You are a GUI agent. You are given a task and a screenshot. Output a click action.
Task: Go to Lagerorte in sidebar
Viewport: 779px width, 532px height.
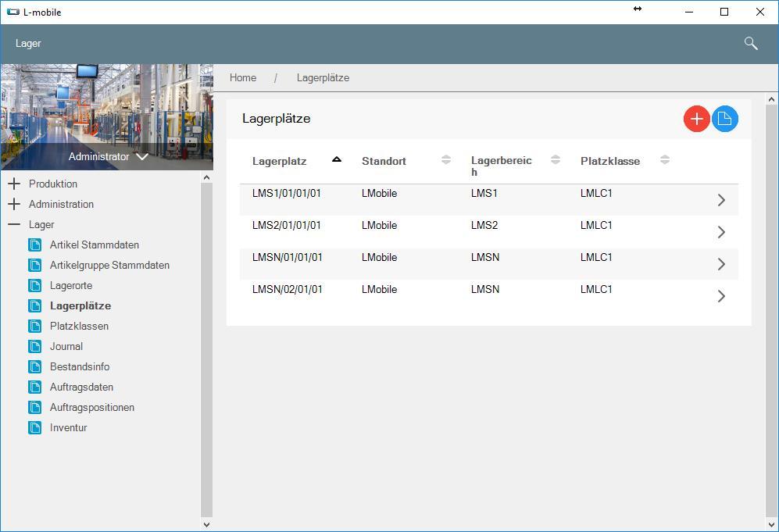pos(71,286)
